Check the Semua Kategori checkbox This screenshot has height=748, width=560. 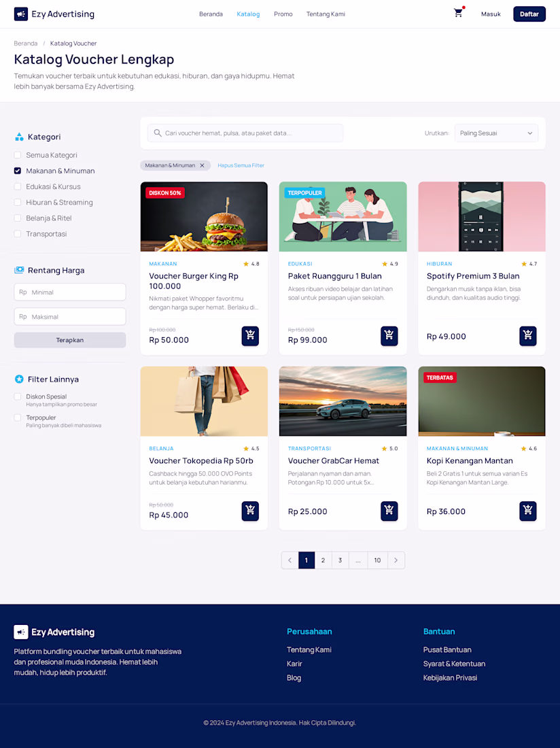18,155
